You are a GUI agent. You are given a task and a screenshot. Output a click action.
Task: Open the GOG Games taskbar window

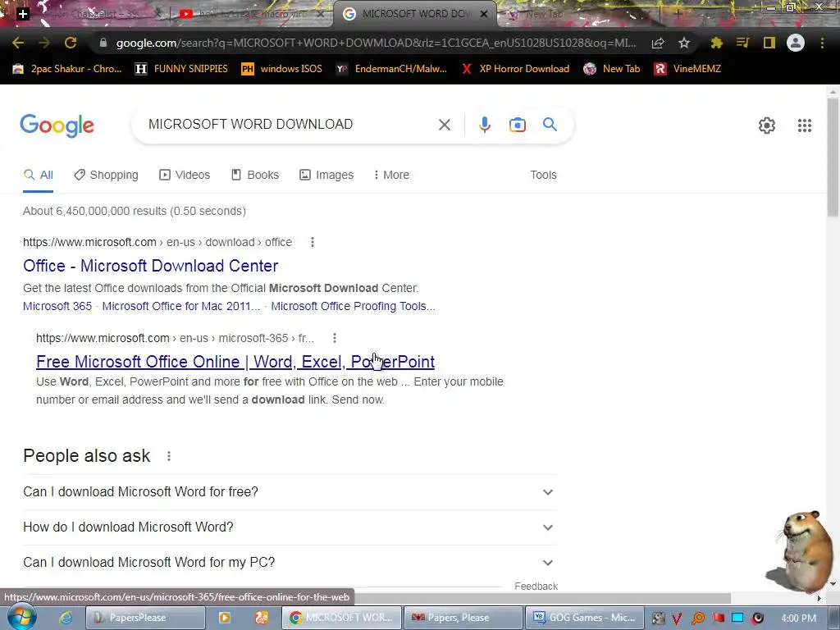coord(584,618)
